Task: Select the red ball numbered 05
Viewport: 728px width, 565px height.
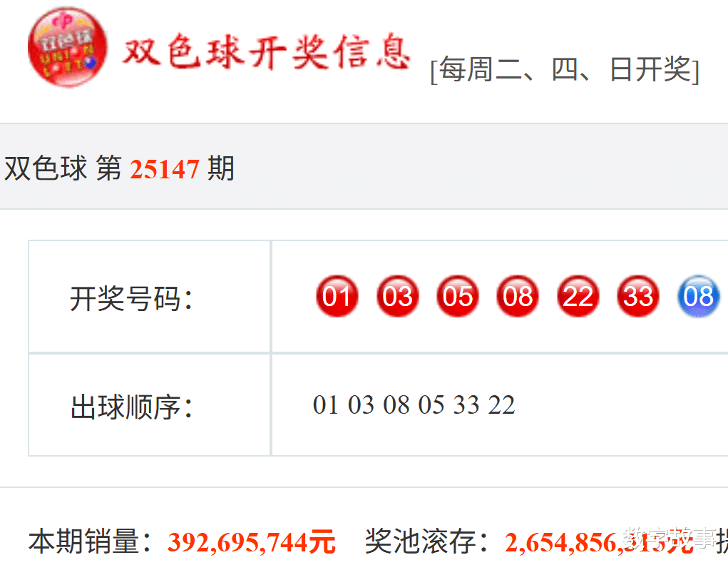Action: (458, 296)
